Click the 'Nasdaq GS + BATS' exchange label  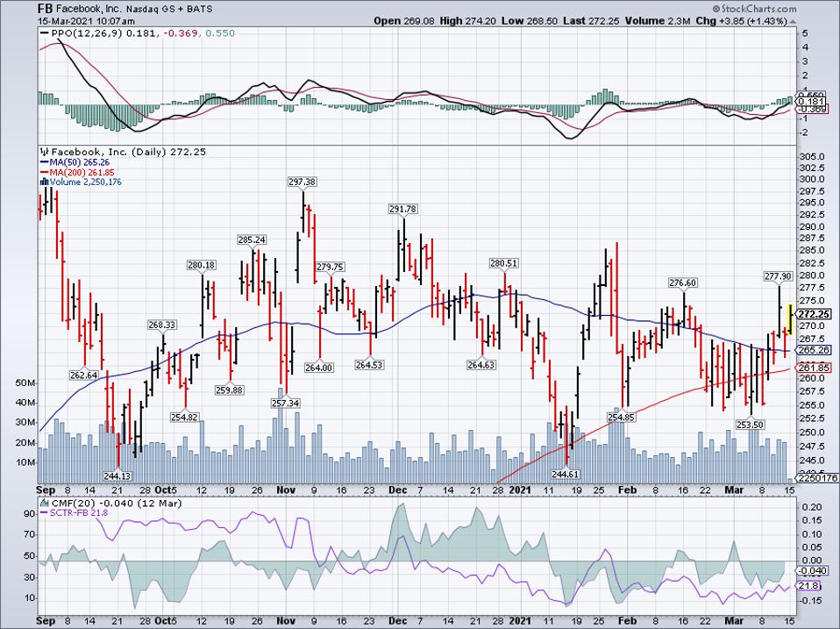click(x=169, y=9)
